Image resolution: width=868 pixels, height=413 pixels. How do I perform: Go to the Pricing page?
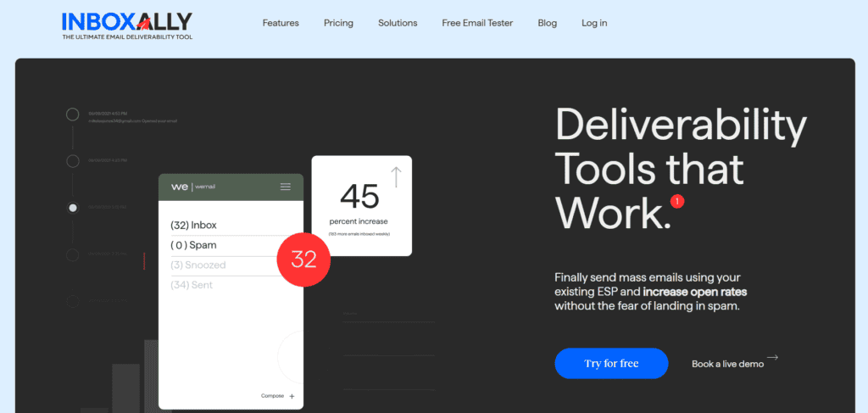pyautogui.click(x=338, y=23)
